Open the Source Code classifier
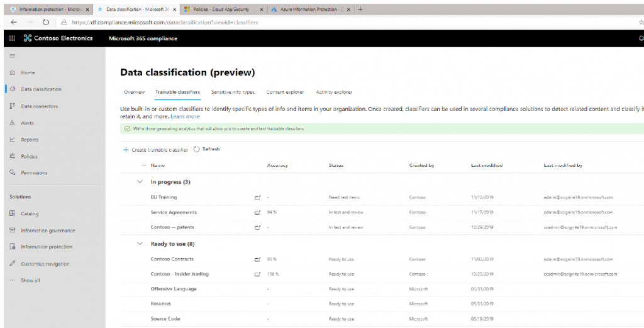 [x=165, y=319]
